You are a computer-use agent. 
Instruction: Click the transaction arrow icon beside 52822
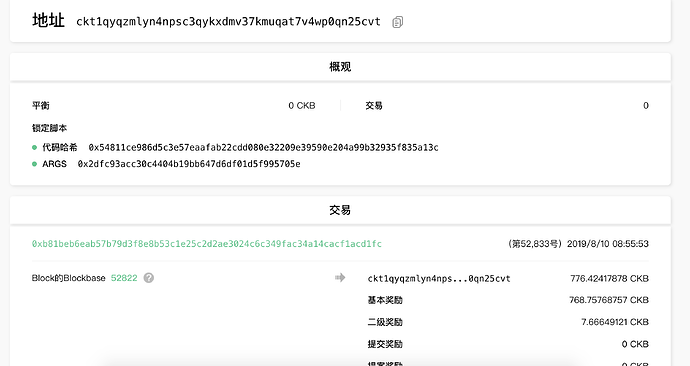point(340,278)
